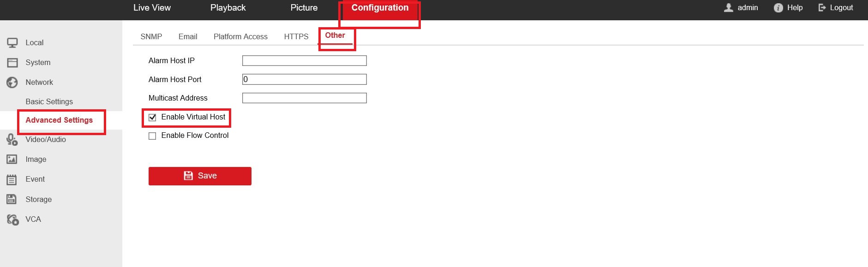Click the Network globe icon
Screen dimensions: 868x267
[12, 83]
